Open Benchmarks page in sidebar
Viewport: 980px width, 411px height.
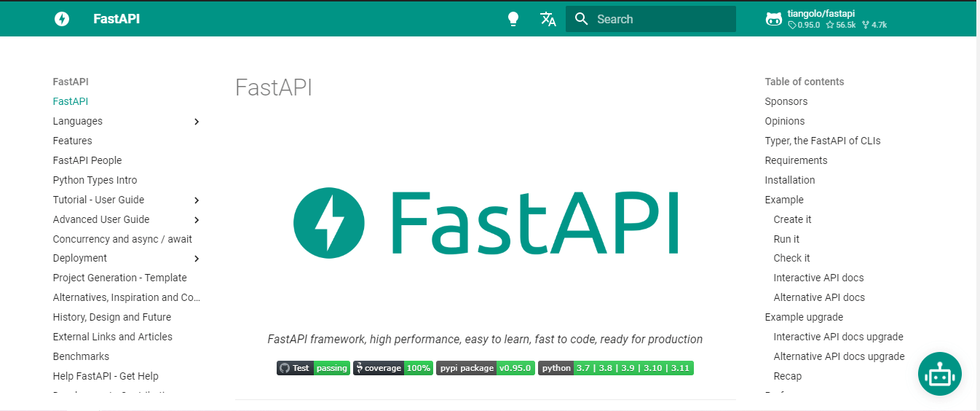click(x=82, y=356)
